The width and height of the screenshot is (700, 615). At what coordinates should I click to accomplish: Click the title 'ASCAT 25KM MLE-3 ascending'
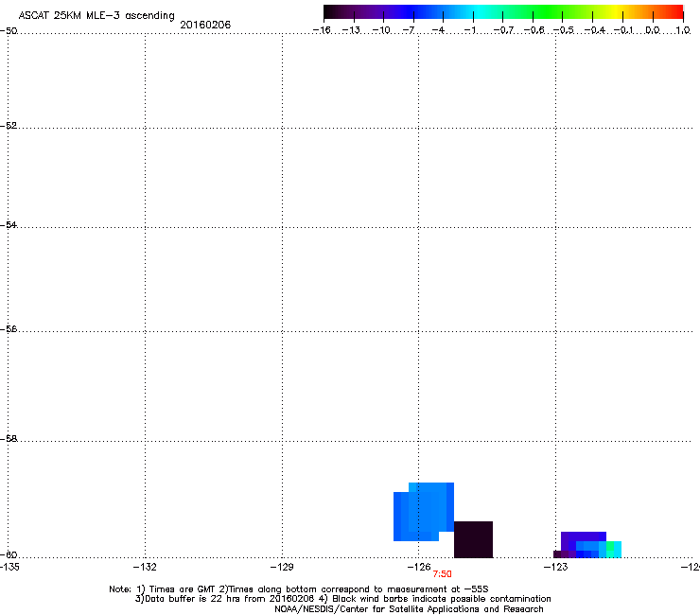click(x=96, y=15)
